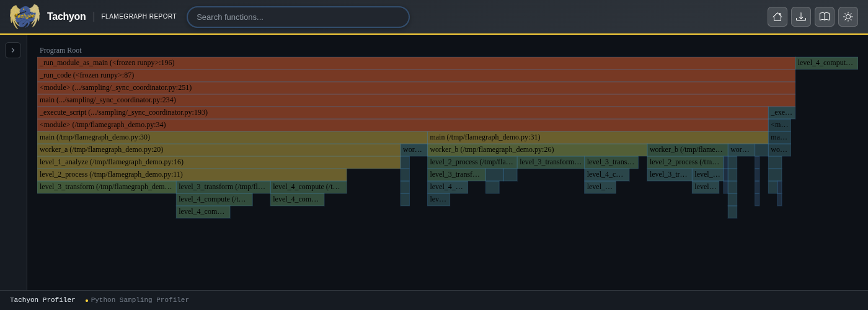
Task: Click worker_b flamegraph_demo.py:26 frame
Action: 537,150
